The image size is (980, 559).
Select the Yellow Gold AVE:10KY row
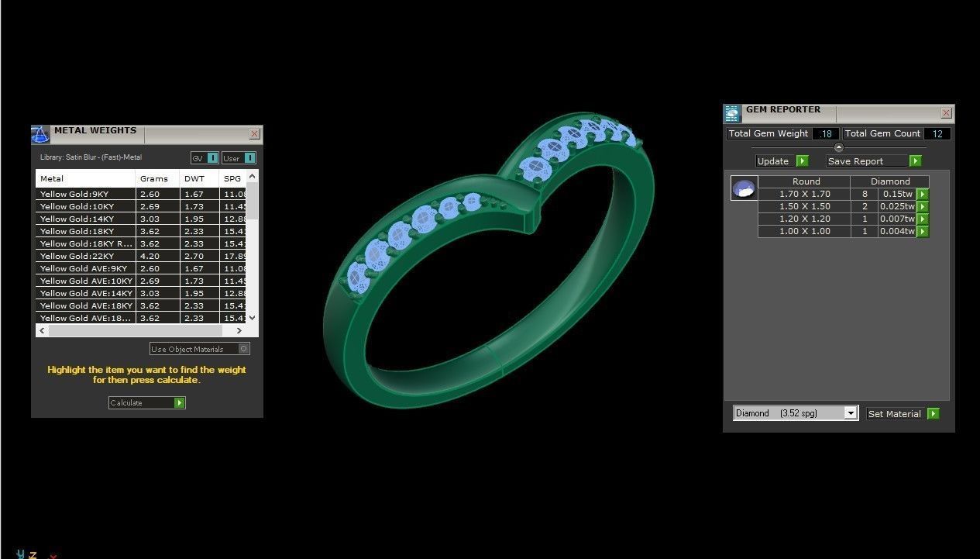click(x=141, y=281)
